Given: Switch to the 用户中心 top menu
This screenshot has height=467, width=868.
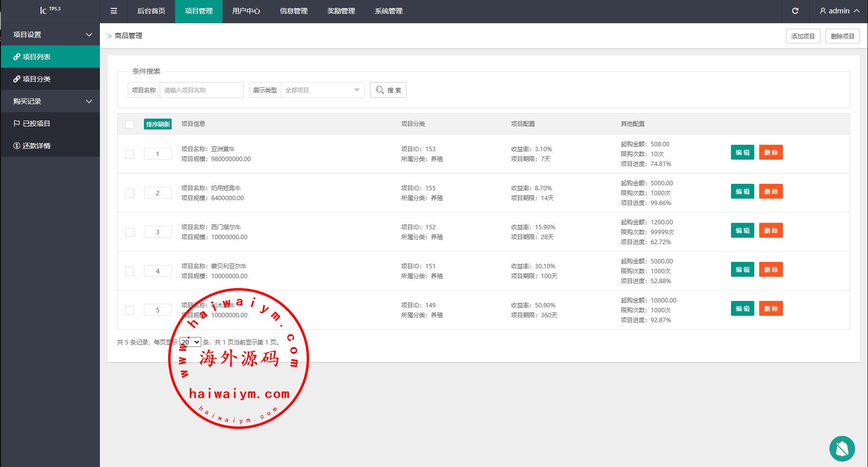Looking at the screenshot, I should (246, 11).
